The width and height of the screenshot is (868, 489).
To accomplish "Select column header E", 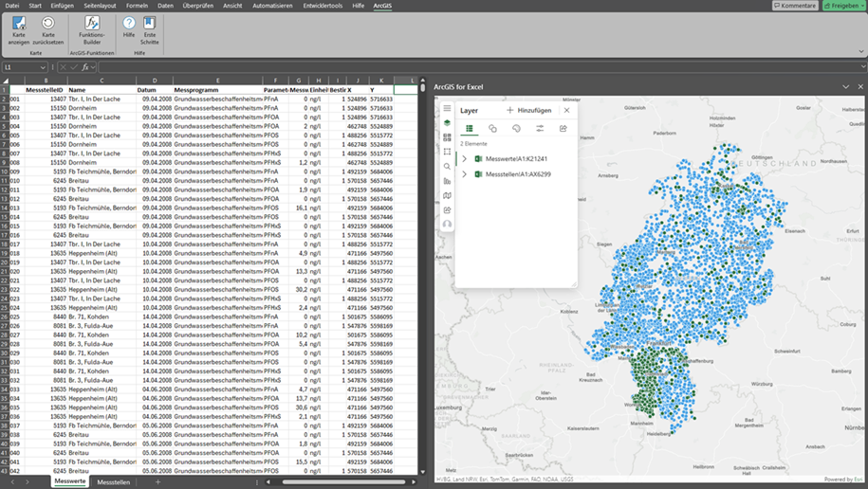I will [x=217, y=81].
